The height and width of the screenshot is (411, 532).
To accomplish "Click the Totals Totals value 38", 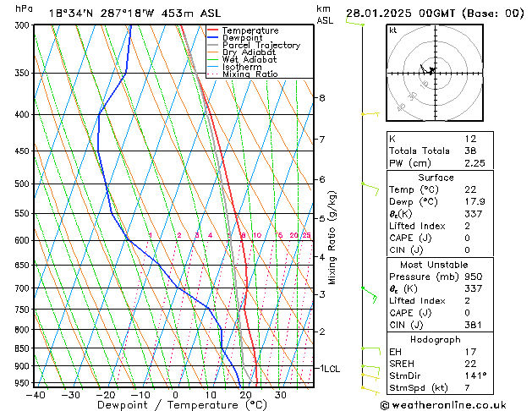I will (x=470, y=151).
